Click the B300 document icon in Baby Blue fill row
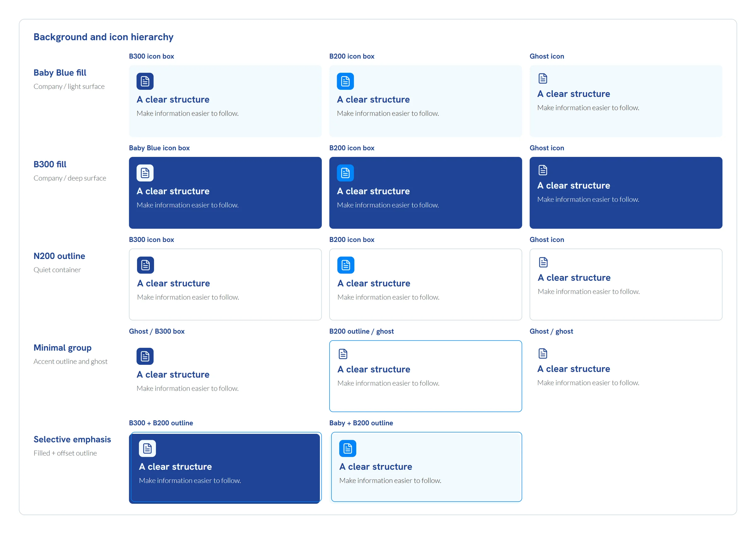The width and height of the screenshot is (756, 534). tap(145, 81)
